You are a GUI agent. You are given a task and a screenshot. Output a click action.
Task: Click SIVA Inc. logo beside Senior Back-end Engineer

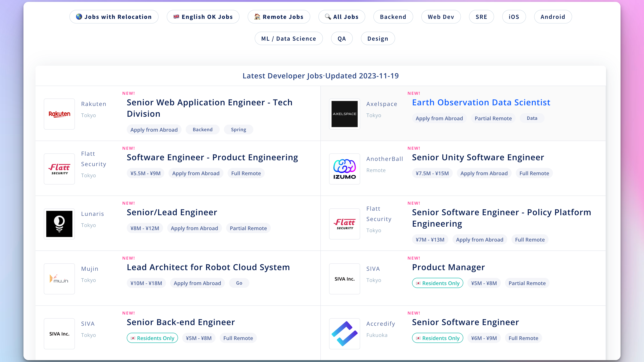[59, 334]
